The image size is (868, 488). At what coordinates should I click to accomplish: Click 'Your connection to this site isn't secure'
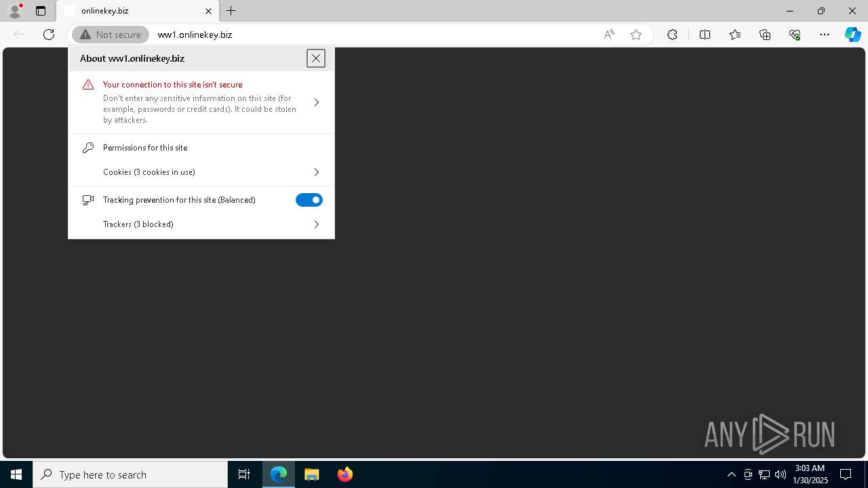[172, 85]
